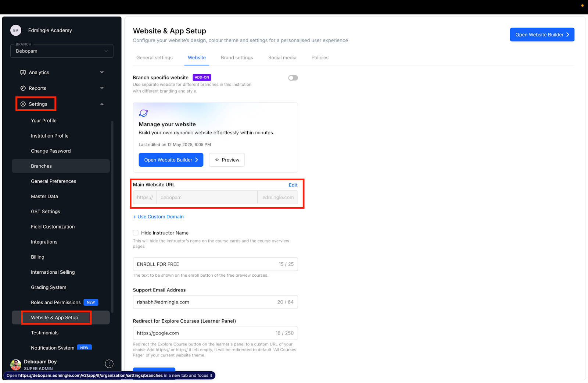Select the Website tab
This screenshot has height=383, width=588.
click(197, 58)
